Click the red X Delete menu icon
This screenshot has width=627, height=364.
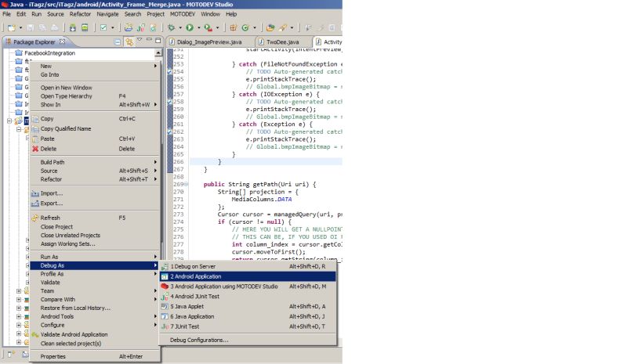(35, 149)
